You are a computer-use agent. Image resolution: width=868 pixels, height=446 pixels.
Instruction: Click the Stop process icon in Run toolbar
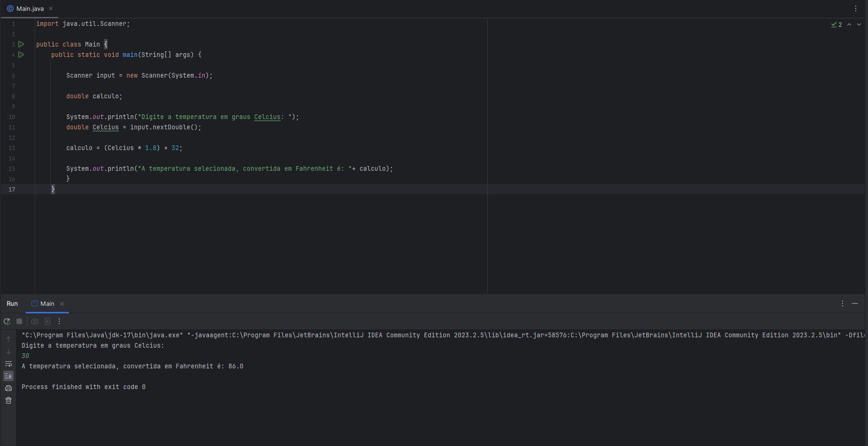(x=19, y=321)
